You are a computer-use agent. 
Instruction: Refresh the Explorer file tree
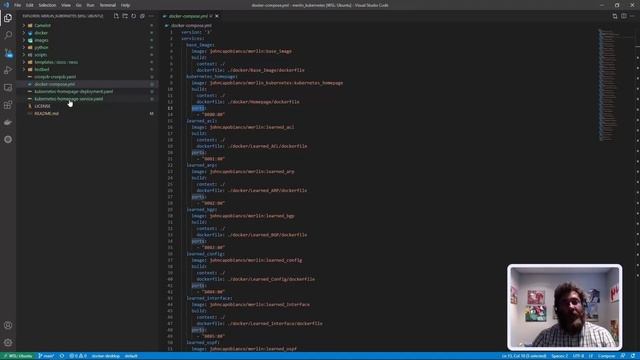pyautogui.click(x=133, y=16)
